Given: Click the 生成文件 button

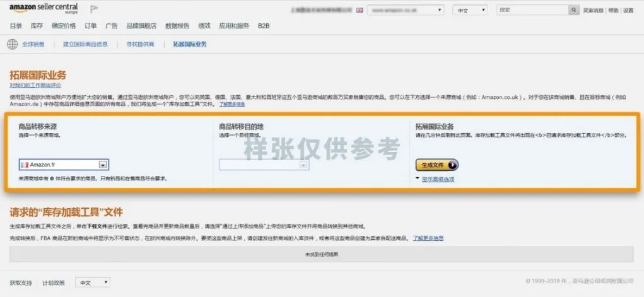Looking at the screenshot, I should (x=437, y=165).
